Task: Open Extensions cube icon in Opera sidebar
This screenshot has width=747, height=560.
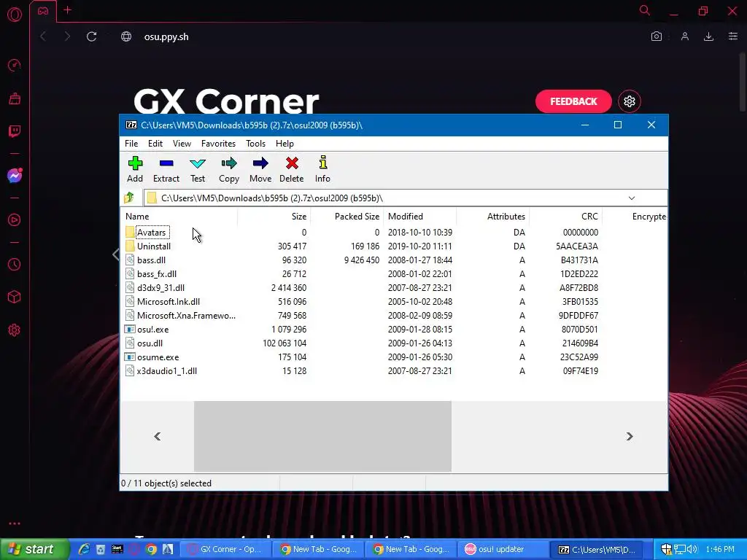Action: pyautogui.click(x=15, y=297)
